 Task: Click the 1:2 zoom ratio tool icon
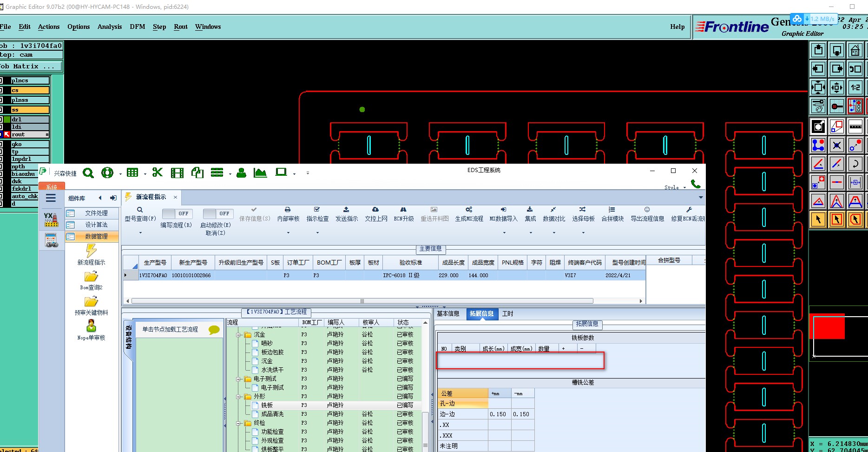click(x=855, y=87)
